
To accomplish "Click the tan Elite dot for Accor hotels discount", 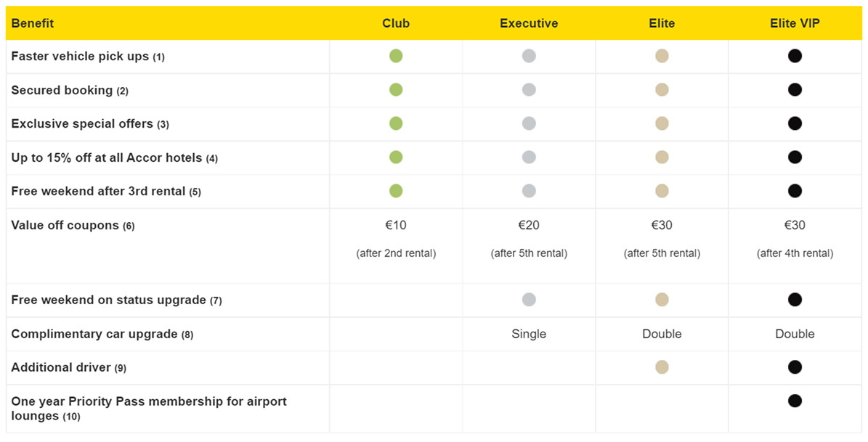I will point(662,157).
